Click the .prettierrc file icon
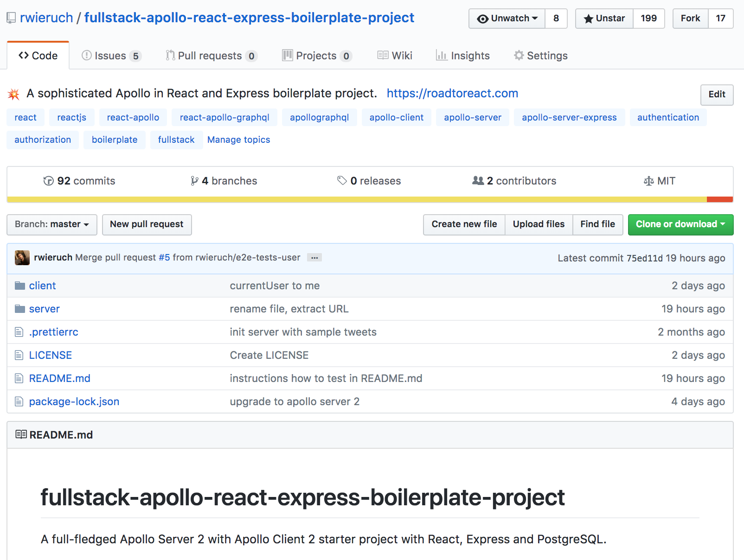744x560 pixels. pos(19,332)
